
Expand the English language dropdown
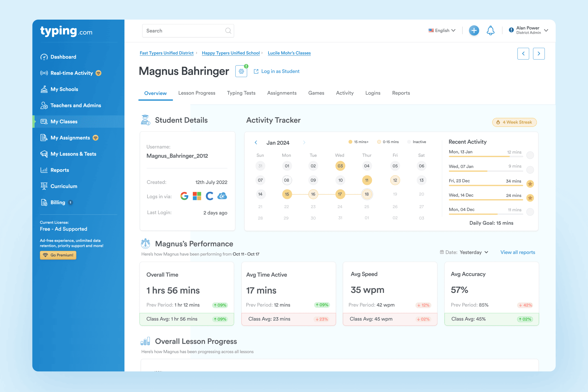pyautogui.click(x=442, y=30)
